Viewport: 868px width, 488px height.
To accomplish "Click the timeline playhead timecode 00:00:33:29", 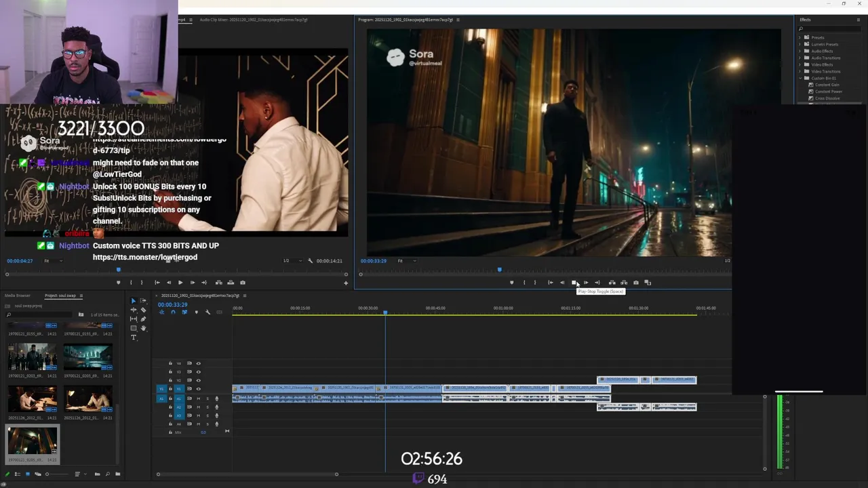I will [173, 305].
